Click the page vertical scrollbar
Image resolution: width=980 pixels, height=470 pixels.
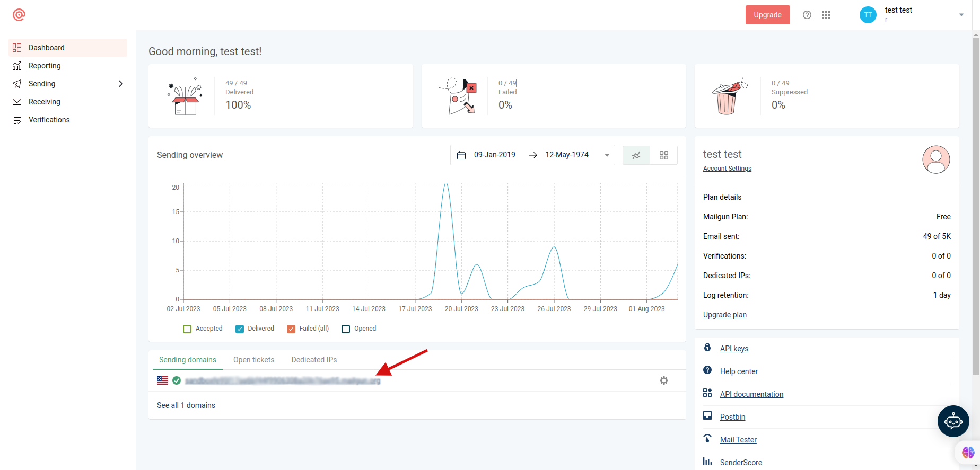click(976, 207)
